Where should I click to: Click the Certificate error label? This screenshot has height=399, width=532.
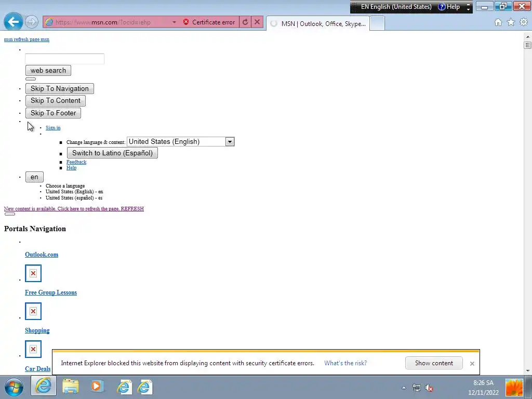214,22
